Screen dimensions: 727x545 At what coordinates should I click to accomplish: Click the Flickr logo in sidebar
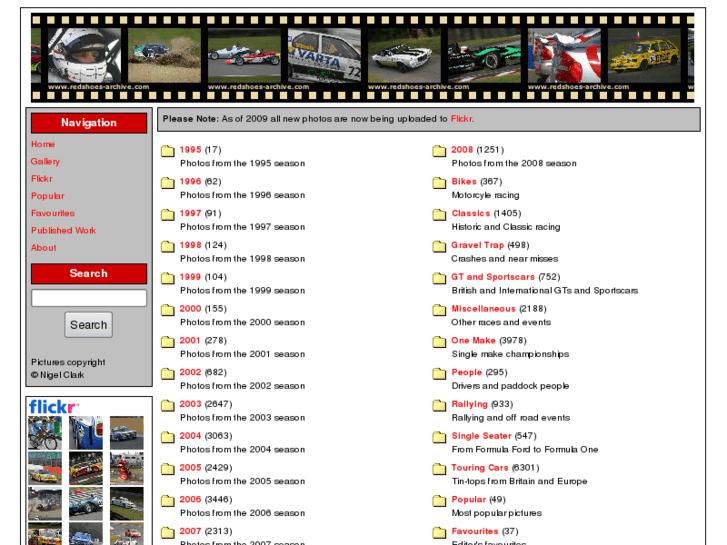coord(53,407)
